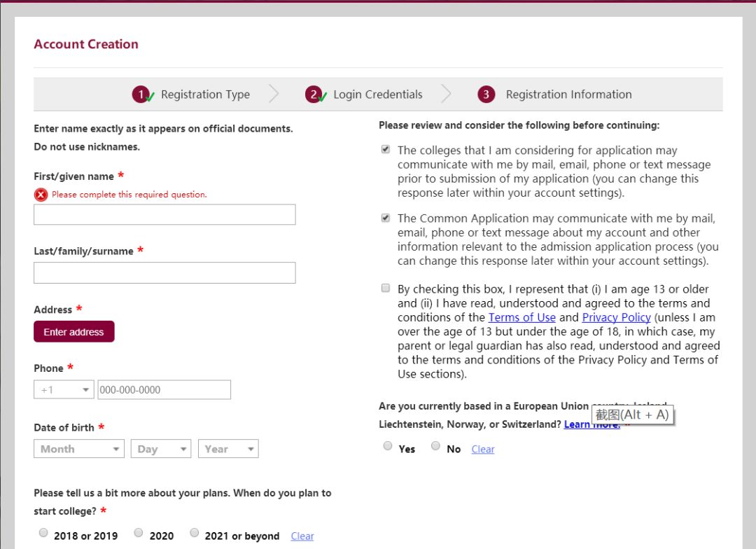
Task: Open the phone country code +1 dropdown
Action: click(x=64, y=390)
